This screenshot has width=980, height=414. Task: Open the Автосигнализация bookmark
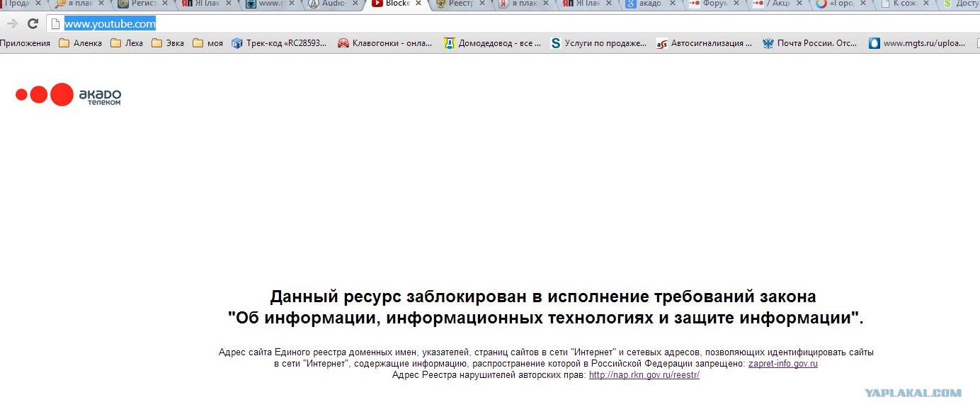coord(705,43)
